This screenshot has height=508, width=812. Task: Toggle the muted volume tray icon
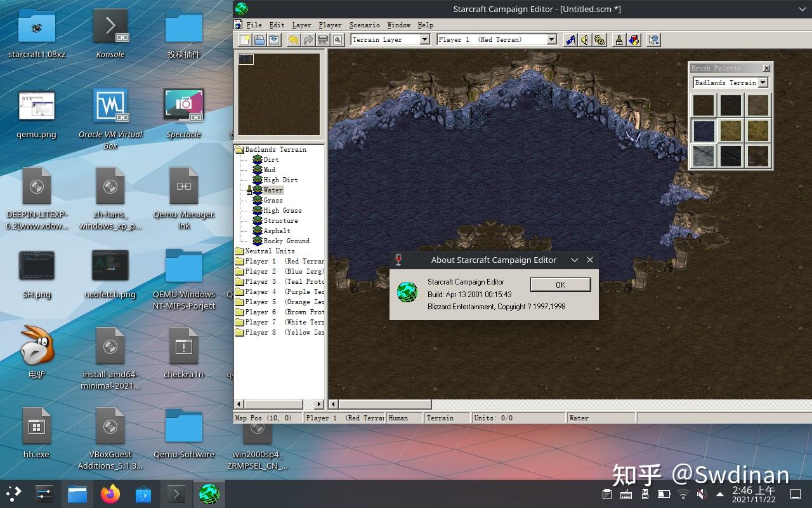(x=702, y=494)
